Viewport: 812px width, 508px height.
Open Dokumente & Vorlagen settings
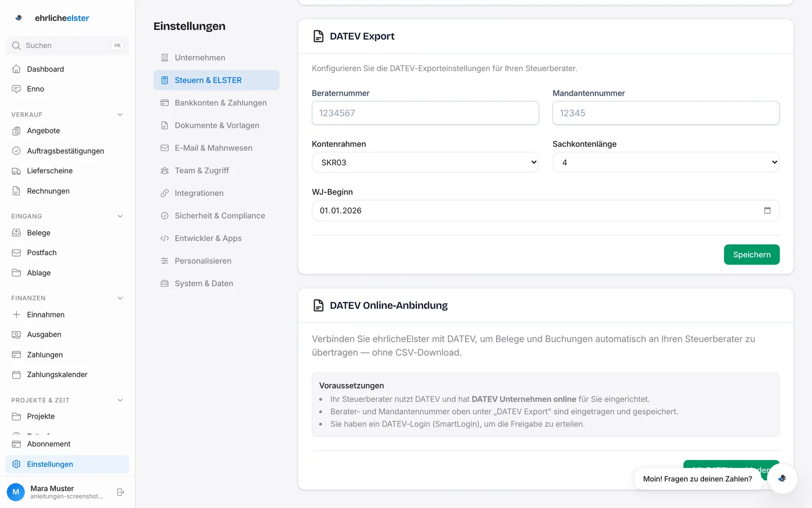(x=217, y=125)
